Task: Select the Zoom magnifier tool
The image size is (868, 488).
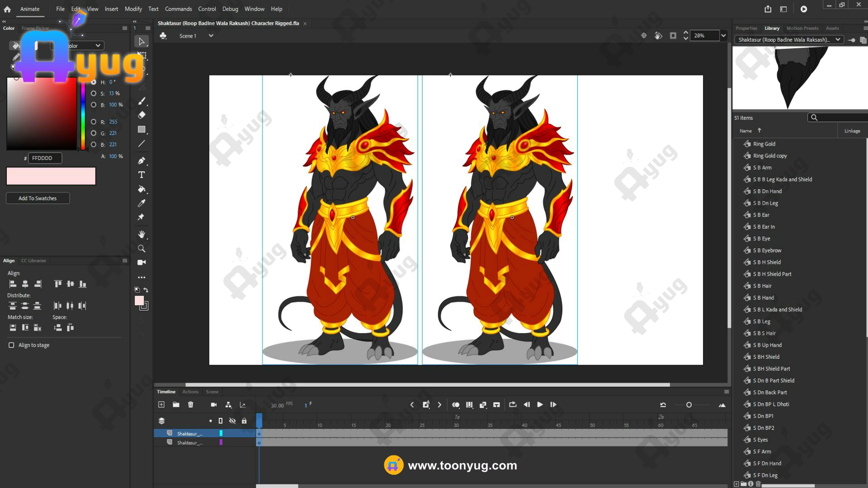Action: coord(142,249)
